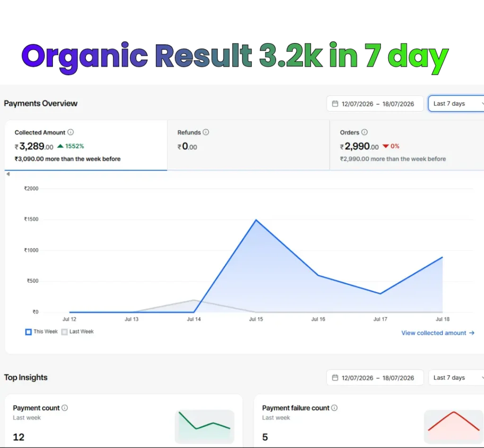Open the Top Insights date range picker
Viewport: 484px width, 448px height.
pyautogui.click(x=375, y=378)
